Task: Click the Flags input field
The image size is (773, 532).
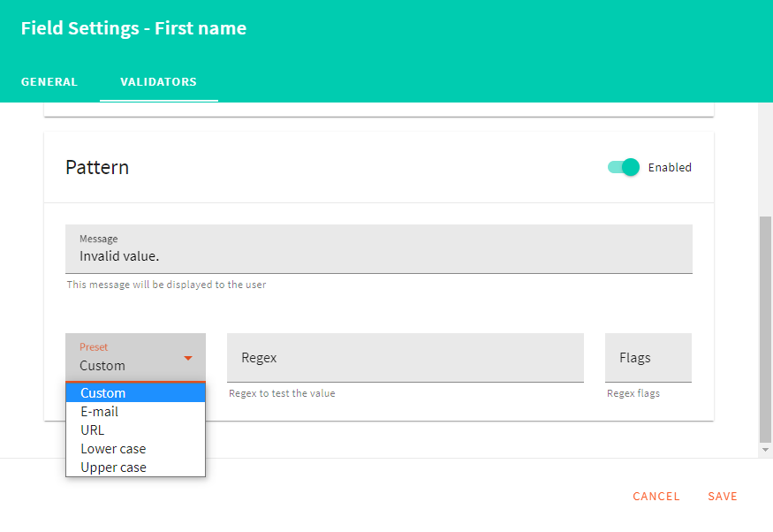Action: (648, 356)
